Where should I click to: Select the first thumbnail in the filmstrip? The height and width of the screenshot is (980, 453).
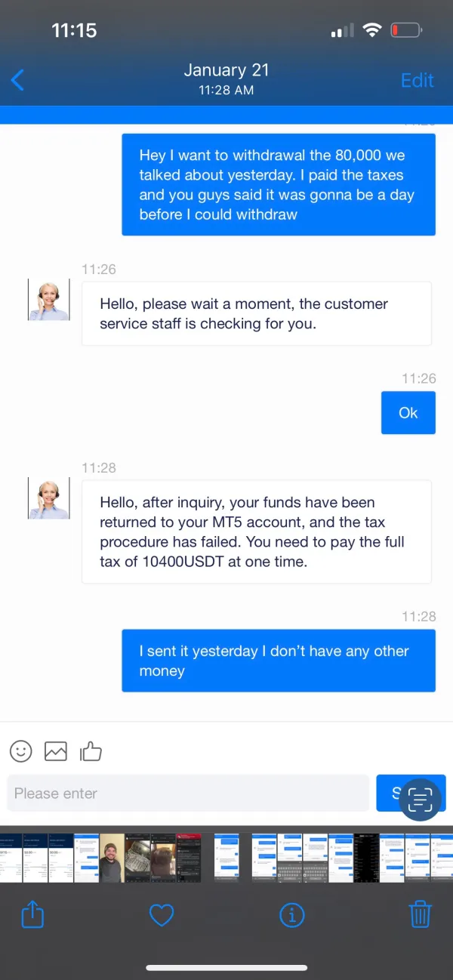click(11, 858)
